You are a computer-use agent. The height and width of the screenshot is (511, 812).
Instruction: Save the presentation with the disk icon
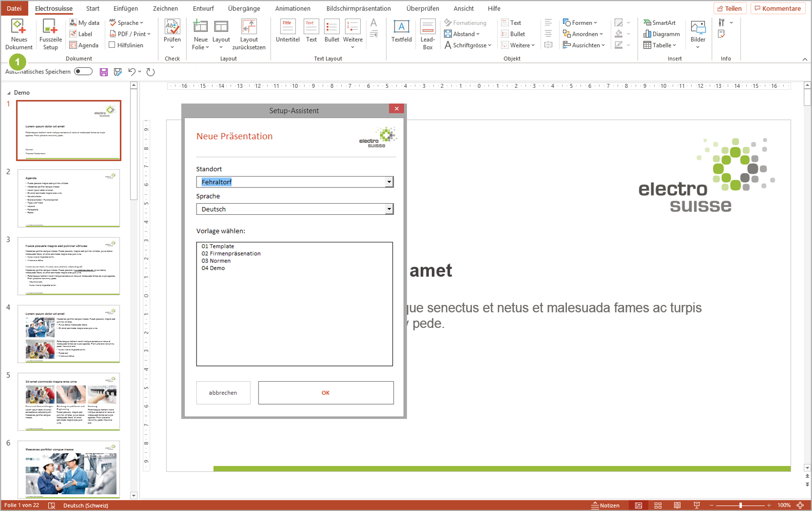pyautogui.click(x=104, y=72)
